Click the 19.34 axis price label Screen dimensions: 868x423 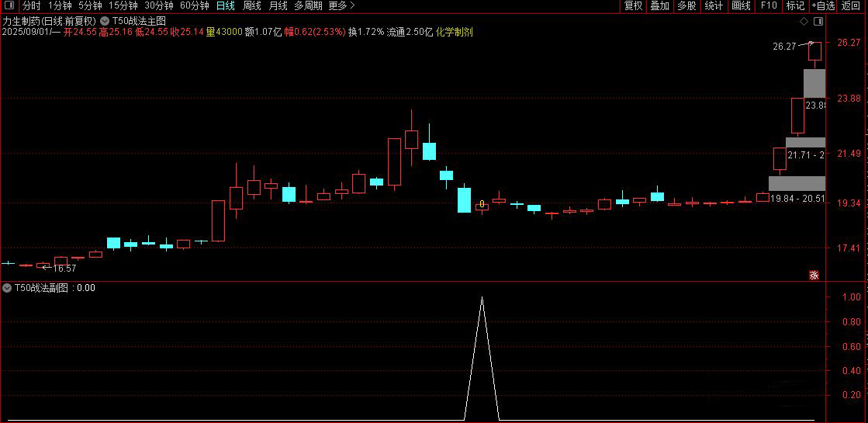point(847,203)
